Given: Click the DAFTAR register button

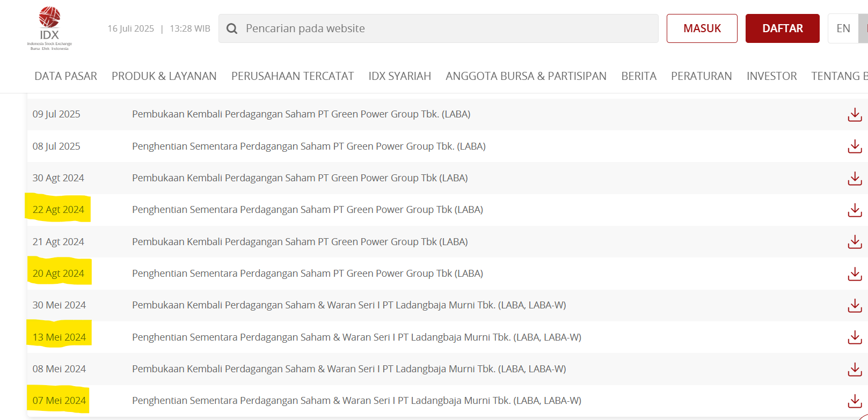Looking at the screenshot, I should [x=783, y=28].
